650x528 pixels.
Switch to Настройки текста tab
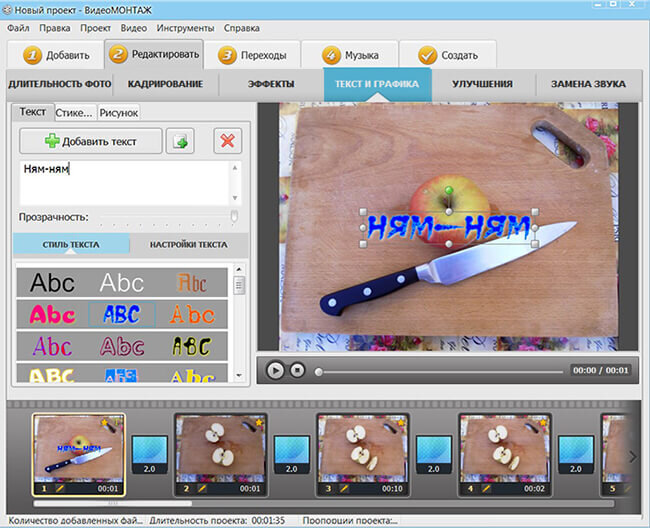pos(189,245)
